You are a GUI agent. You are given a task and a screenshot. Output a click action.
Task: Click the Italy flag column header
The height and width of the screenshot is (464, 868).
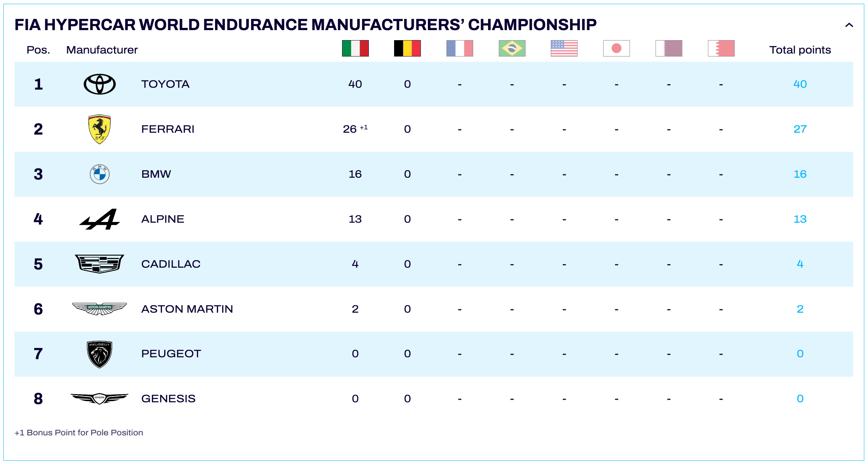coord(355,48)
